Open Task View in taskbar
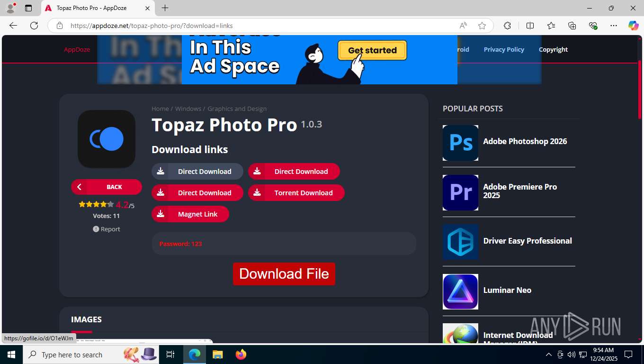The image size is (644, 364). point(170,355)
